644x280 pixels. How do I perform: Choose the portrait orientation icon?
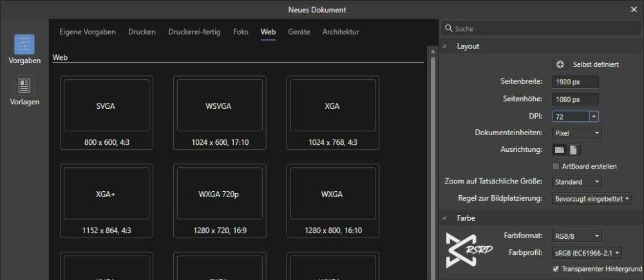click(x=574, y=150)
